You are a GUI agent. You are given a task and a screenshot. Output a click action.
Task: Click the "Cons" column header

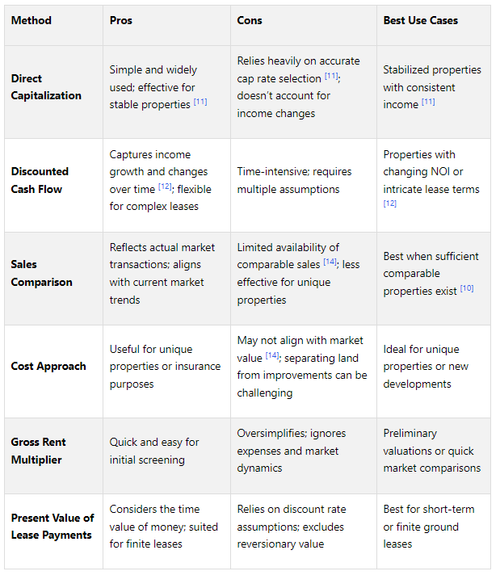pyautogui.click(x=249, y=21)
